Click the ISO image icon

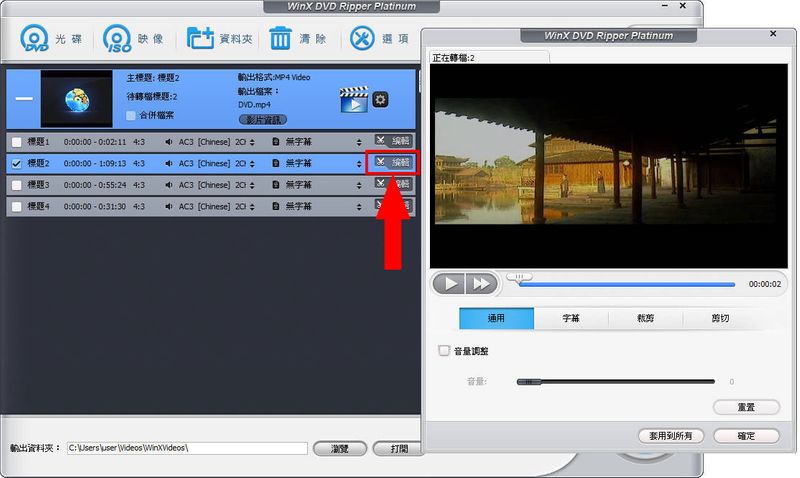coord(117,38)
